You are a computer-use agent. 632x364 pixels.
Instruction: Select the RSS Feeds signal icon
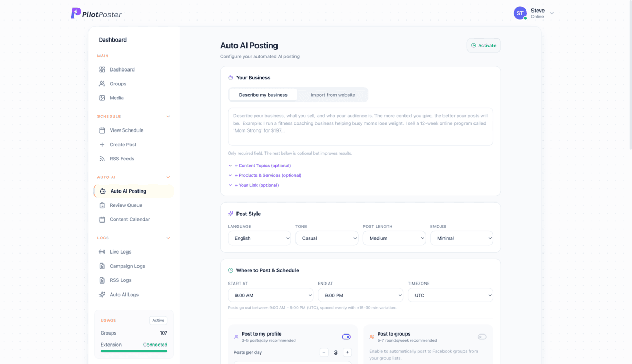pyautogui.click(x=102, y=158)
